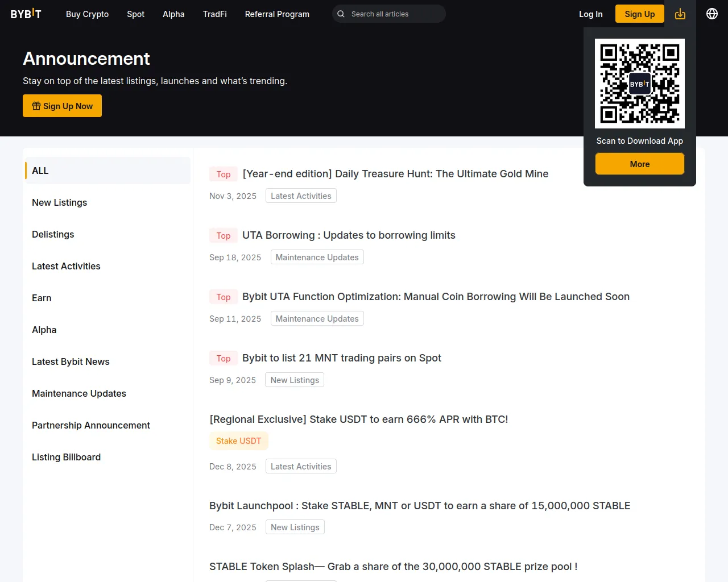The height and width of the screenshot is (582, 728).
Task: Click the Bybit logo
Action: [x=26, y=14]
